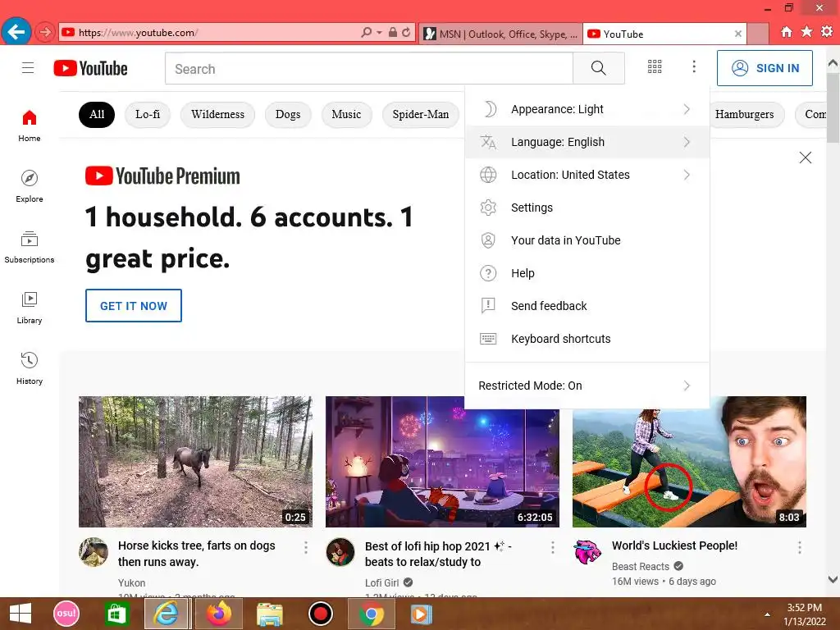Open options for Best of lofi video
This screenshot has width=840, height=630.
[x=553, y=547]
